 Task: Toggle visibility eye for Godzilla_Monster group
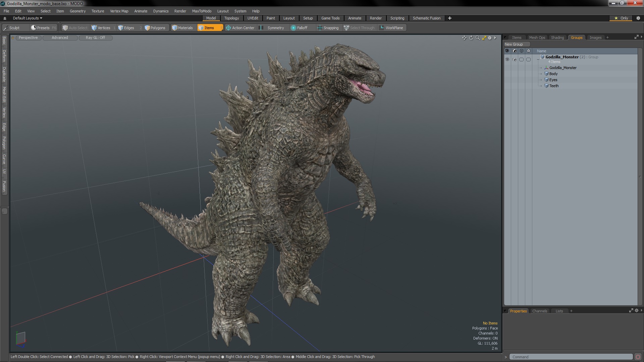[x=507, y=59]
